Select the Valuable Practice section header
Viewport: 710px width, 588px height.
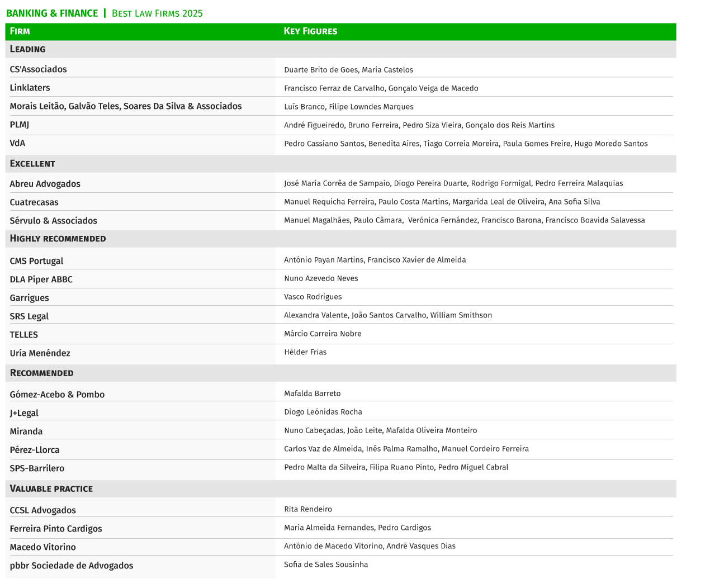click(51, 489)
